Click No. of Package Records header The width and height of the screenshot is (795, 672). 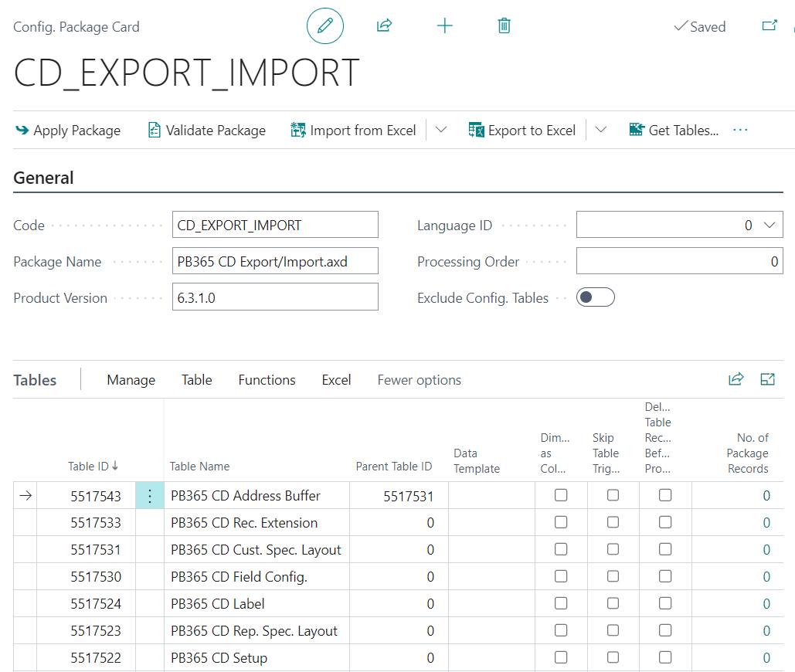click(747, 453)
